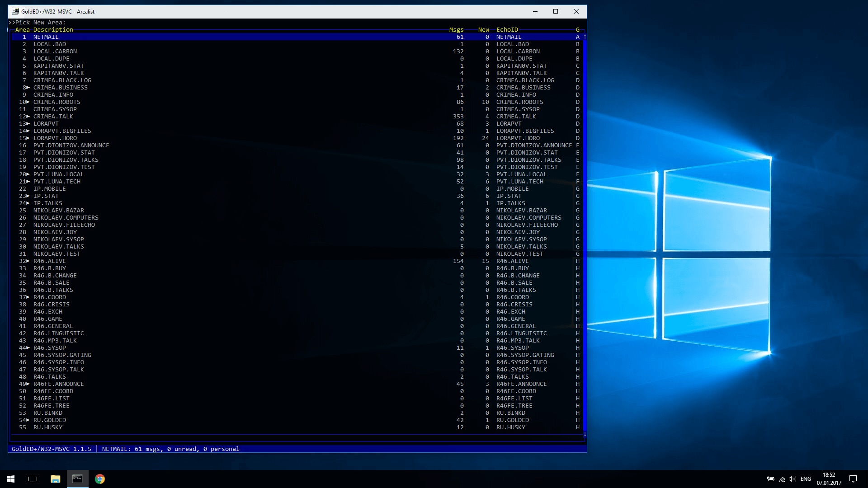This screenshot has width=868, height=488.
Task: Select the NETMAIL area row
Action: tap(297, 37)
